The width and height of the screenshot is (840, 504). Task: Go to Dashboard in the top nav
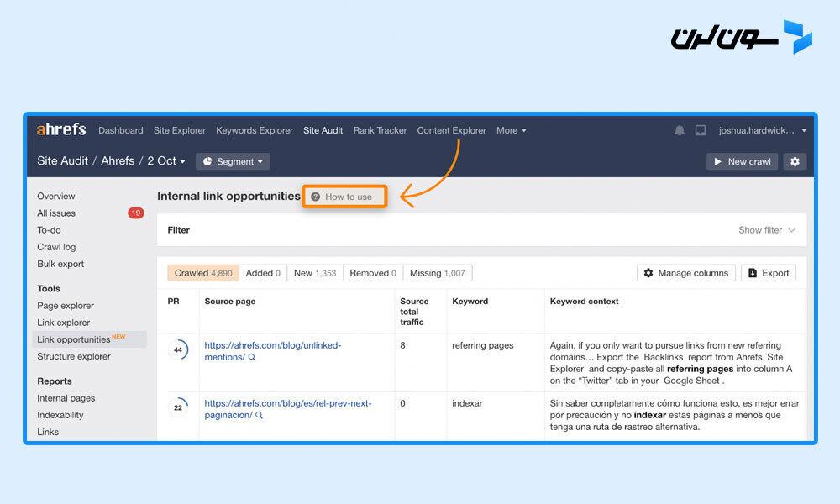pos(120,130)
